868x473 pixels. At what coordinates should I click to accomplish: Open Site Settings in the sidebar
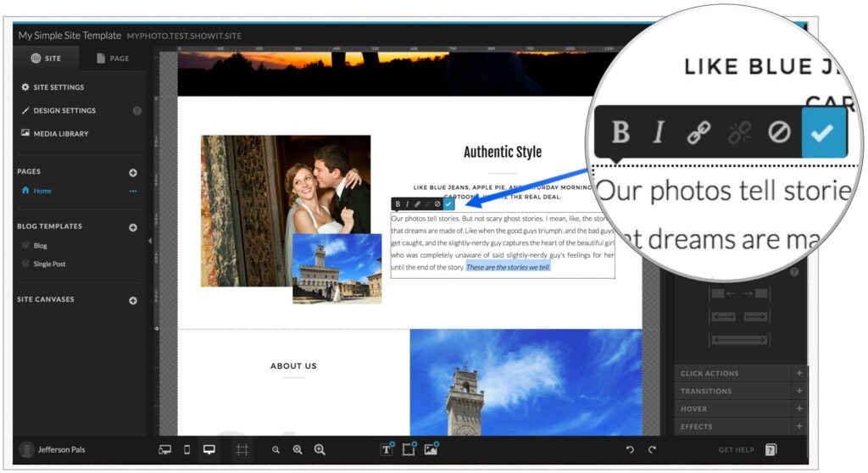[x=53, y=87]
